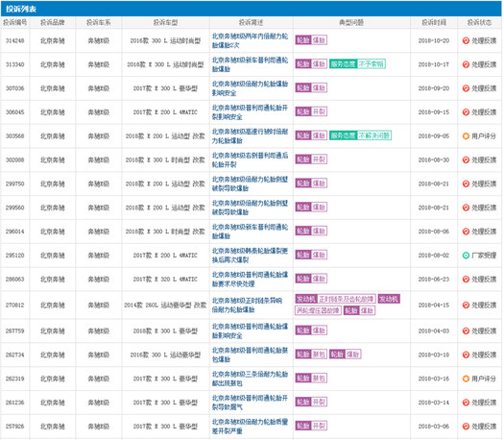Click the 涡轮增压器故障 tag in row 270812

point(318,310)
